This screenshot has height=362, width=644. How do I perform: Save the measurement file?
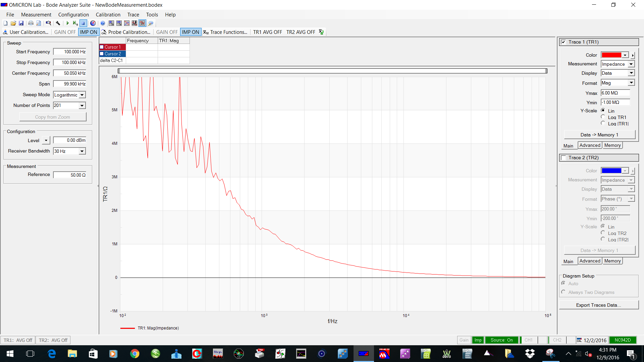tap(21, 23)
